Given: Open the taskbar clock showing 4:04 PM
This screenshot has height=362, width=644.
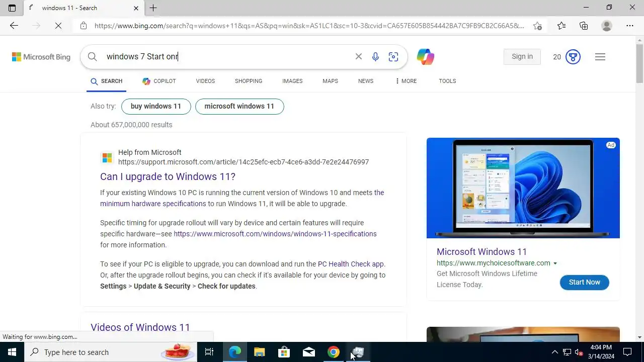Looking at the screenshot, I should point(601,352).
